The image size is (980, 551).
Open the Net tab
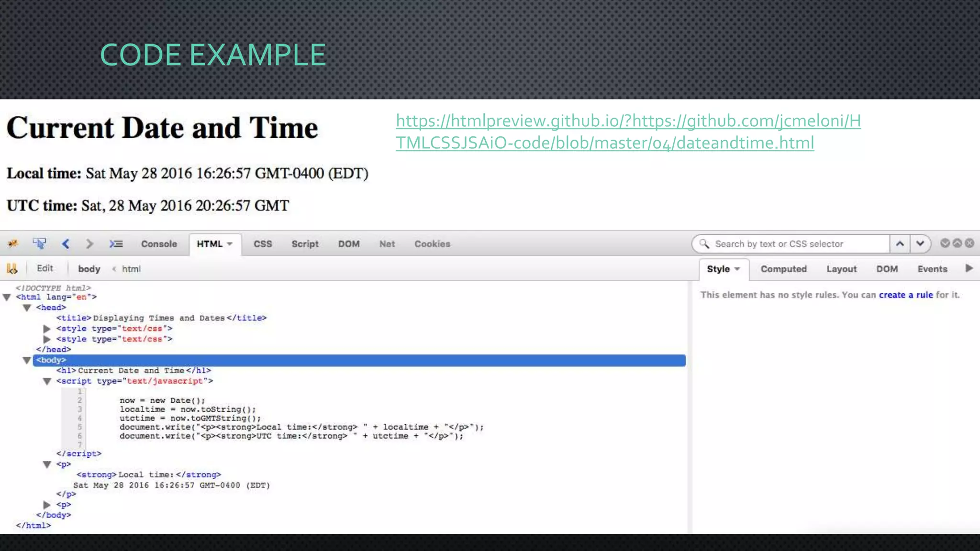tap(387, 244)
